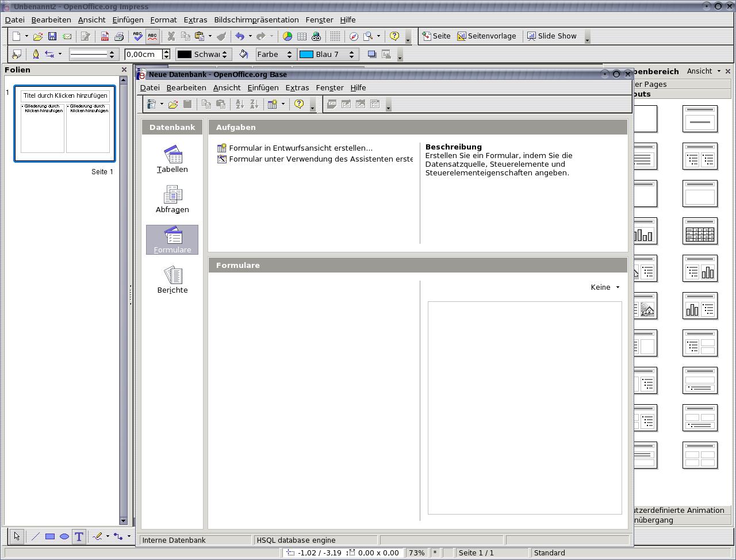736x560 pixels.
Task: Click sort ascending A-Z icon in Base
Action: [x=240, y=104]
